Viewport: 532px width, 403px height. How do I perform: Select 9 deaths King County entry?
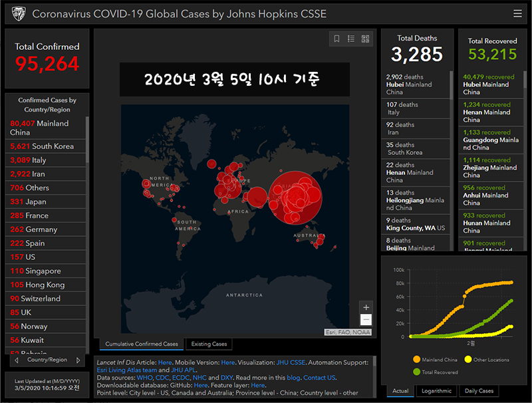(x=416, y=224)
